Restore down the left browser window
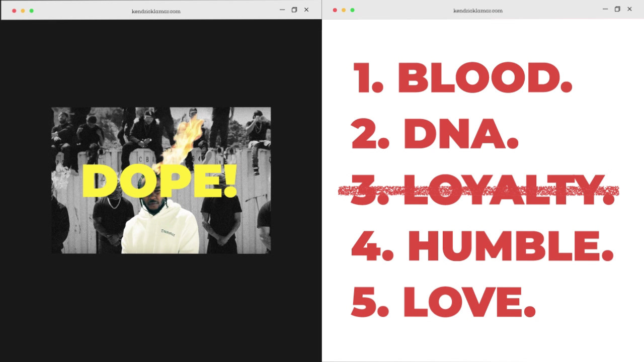 [x=294, y=10]
